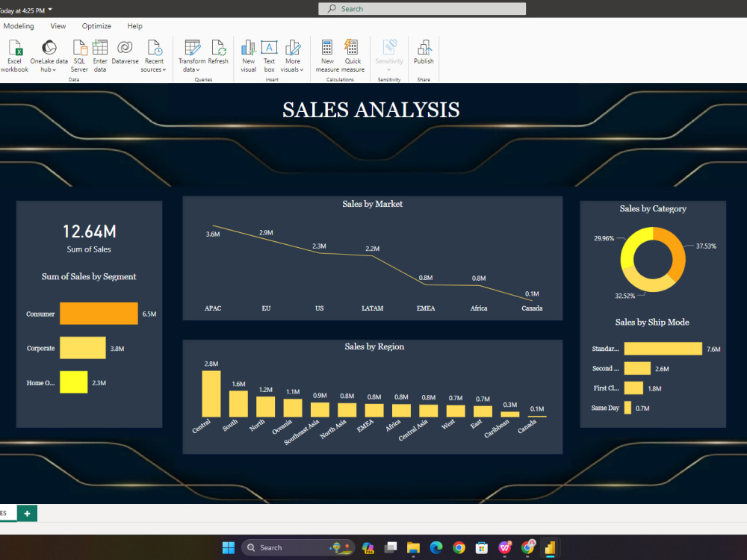Open the Quick measure dialog
Screen dimensions: 747x560
(x=352, y=54)
